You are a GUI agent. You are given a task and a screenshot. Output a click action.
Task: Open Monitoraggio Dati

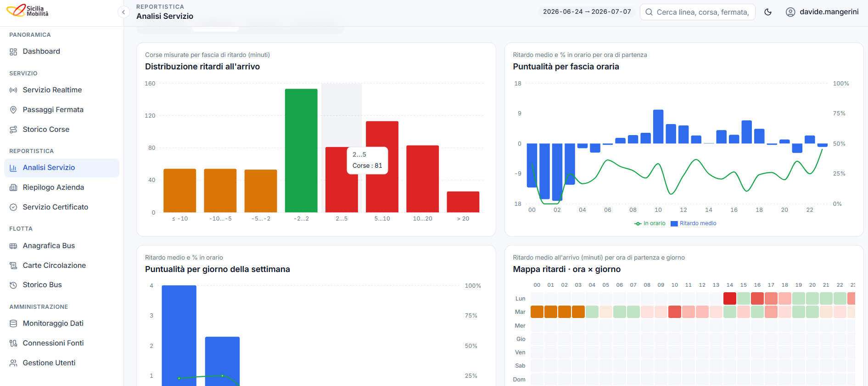(x=62, y=324)
